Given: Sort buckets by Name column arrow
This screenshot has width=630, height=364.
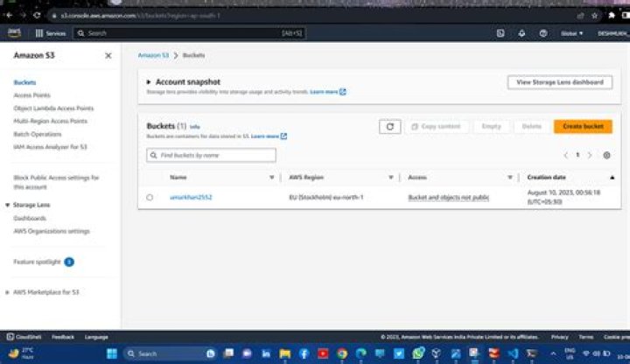Looking at the screenshot, I should 271,177.
